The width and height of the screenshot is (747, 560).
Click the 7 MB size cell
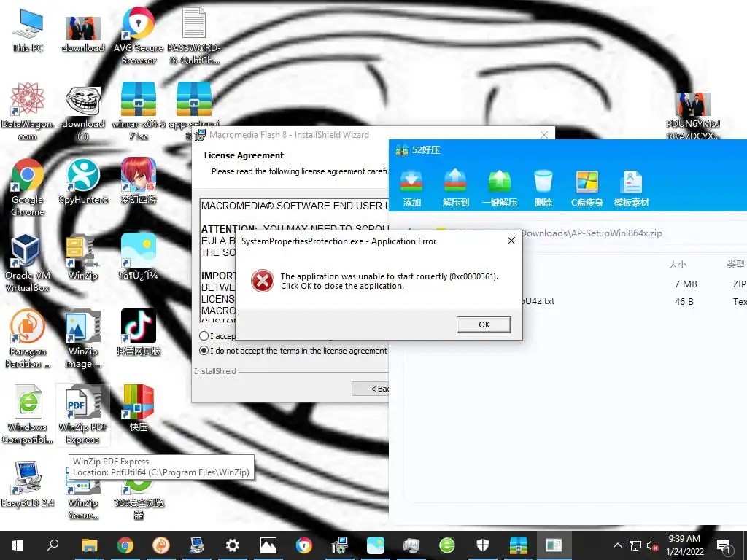pyautogui.click(x=686, y=284)
